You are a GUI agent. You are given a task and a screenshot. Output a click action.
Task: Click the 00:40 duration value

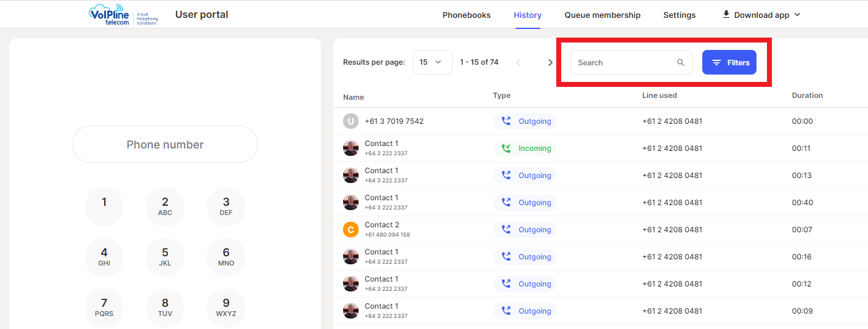click(x=802, y=203)
